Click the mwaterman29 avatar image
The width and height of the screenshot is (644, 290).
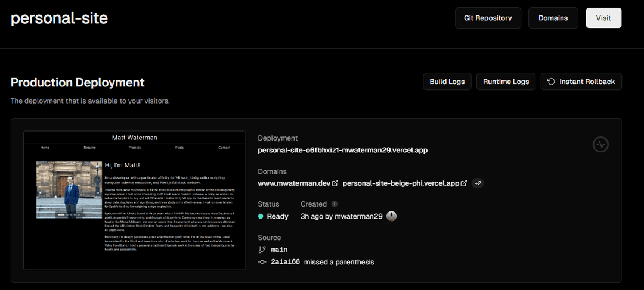click(x=391, y=216)
